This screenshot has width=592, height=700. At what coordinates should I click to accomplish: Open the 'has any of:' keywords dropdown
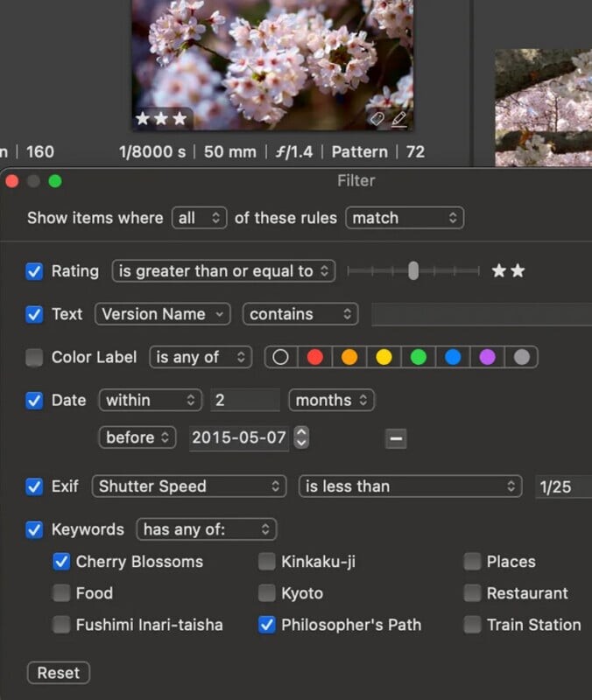click(x=206, y=529)
